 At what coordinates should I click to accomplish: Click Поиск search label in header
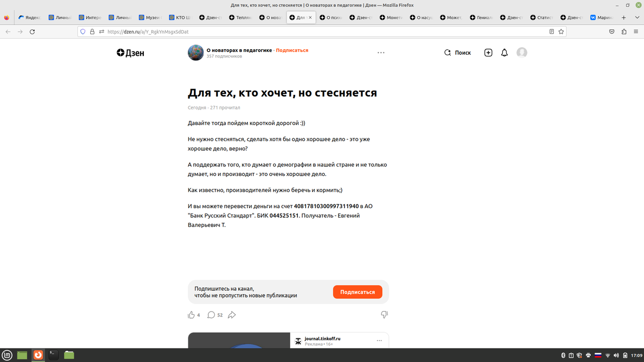[x=463, y=53]
